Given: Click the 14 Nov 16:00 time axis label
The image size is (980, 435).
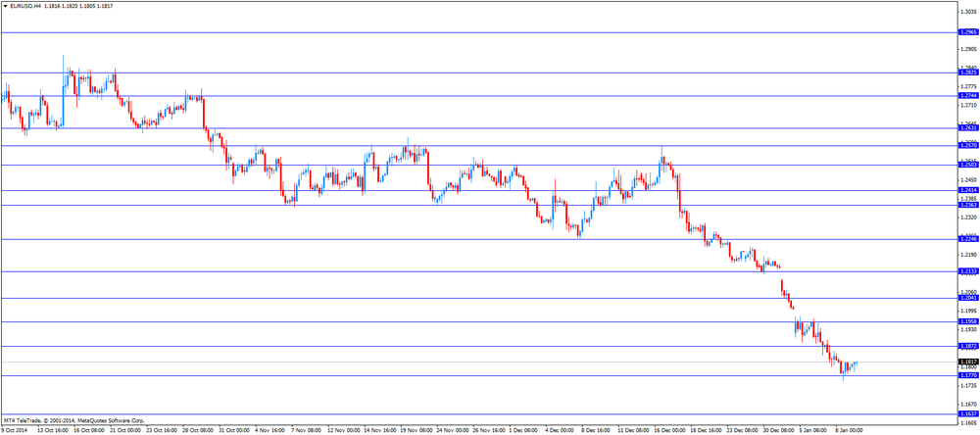Looking at the screenshot, I should (379, 431).
